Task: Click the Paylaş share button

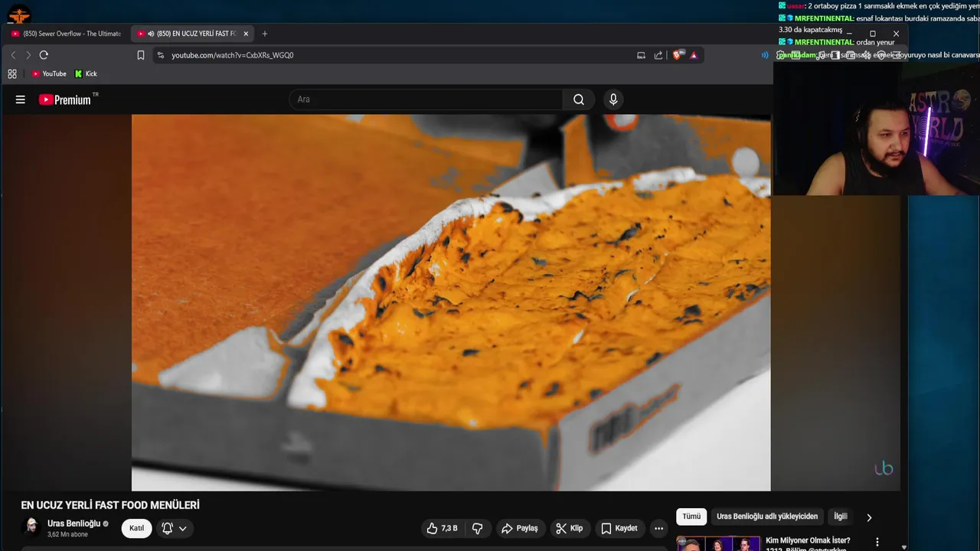Action: pos(519,528)
